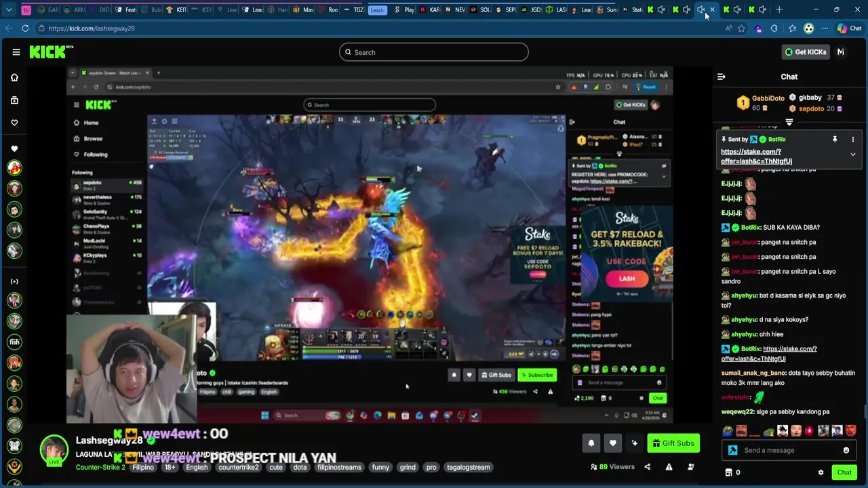The width and height of the screenshot is (868, 488).
Task: Open the pinned stake.com offer link
Action: pos(756,157)
